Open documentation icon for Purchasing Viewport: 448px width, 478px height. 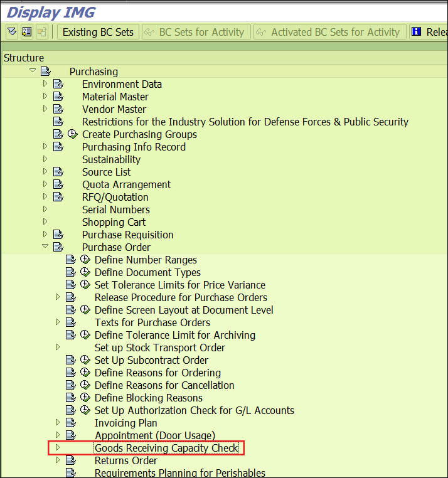[x=46, y=72]
